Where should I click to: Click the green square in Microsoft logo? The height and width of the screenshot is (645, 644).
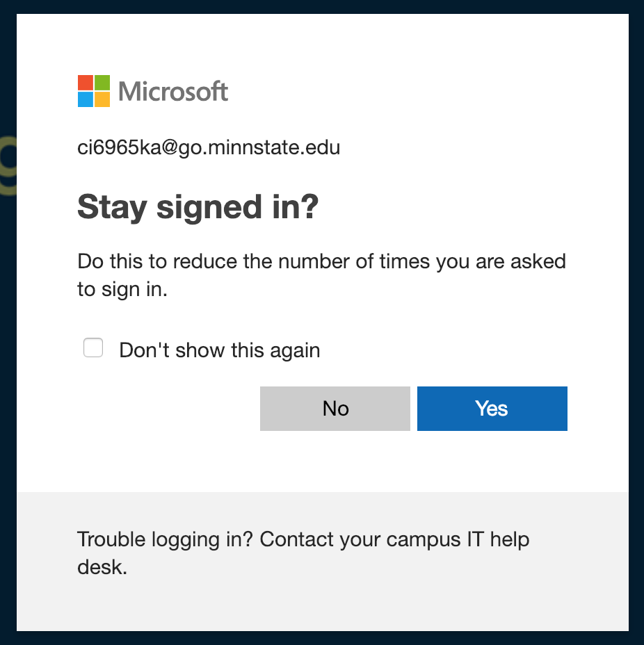click(102, 83)
